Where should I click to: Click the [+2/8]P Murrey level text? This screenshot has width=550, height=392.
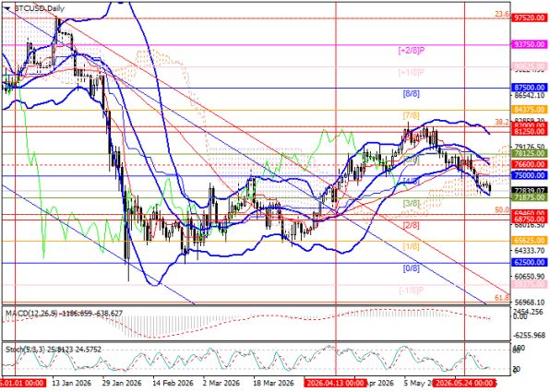point(411,51)
